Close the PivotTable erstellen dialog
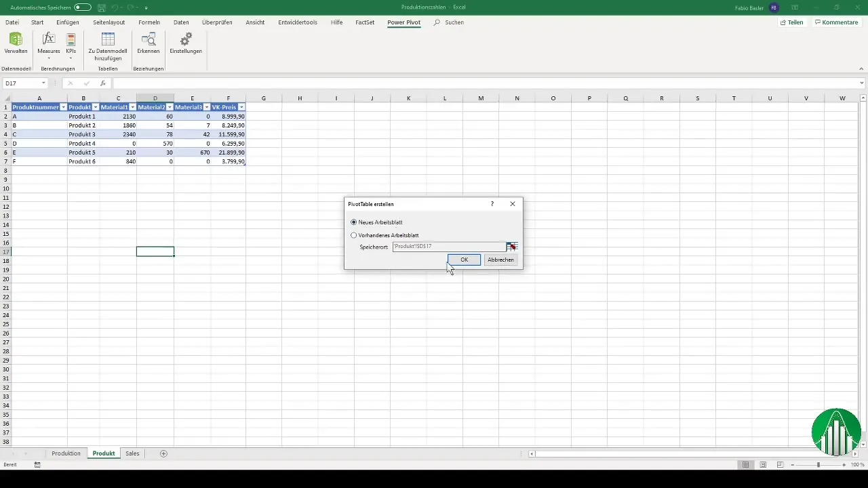Image resolution: width=868 pixels, height=488 pixels. click(513, 203)
